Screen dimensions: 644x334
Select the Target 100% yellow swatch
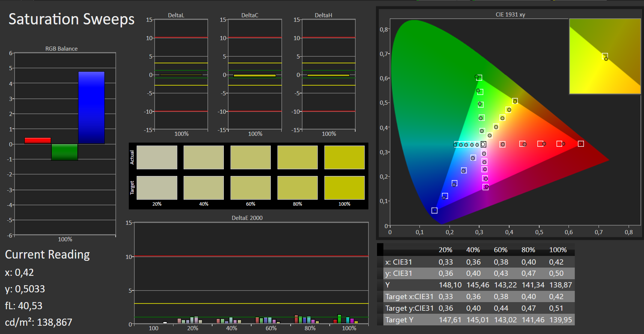tap(344, 188)
